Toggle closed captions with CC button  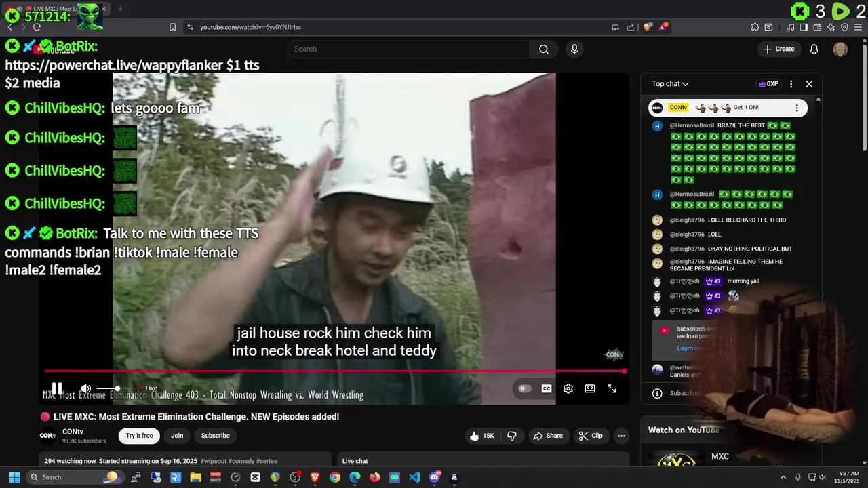click(x=546, y=388)
